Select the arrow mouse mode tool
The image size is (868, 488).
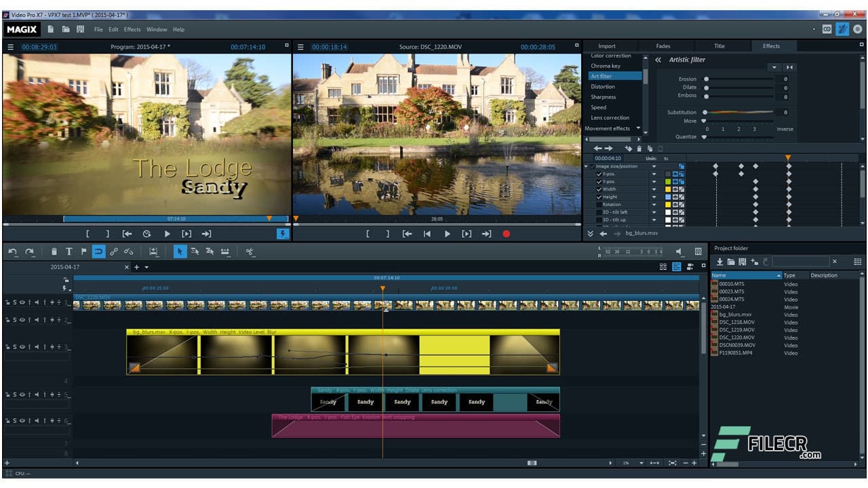(179, 251)
